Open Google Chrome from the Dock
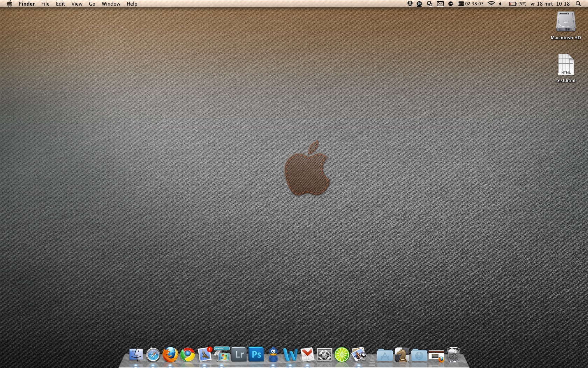 point(188,355)
